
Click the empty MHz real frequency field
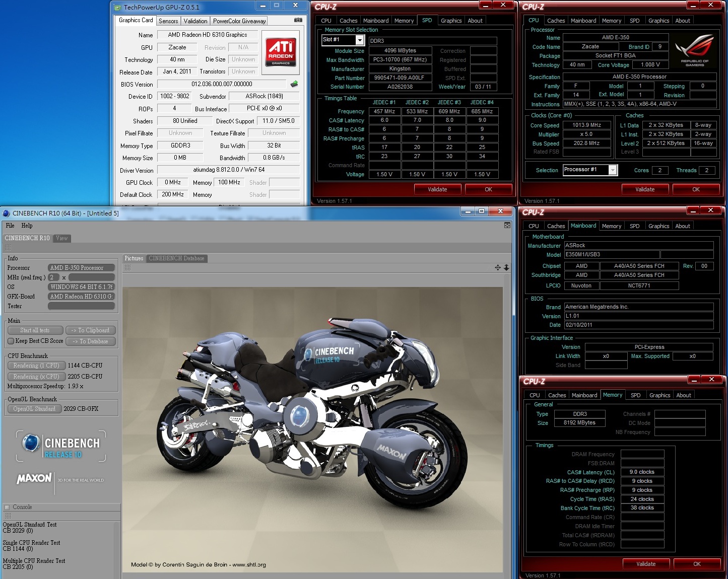[x=92, y=277]
